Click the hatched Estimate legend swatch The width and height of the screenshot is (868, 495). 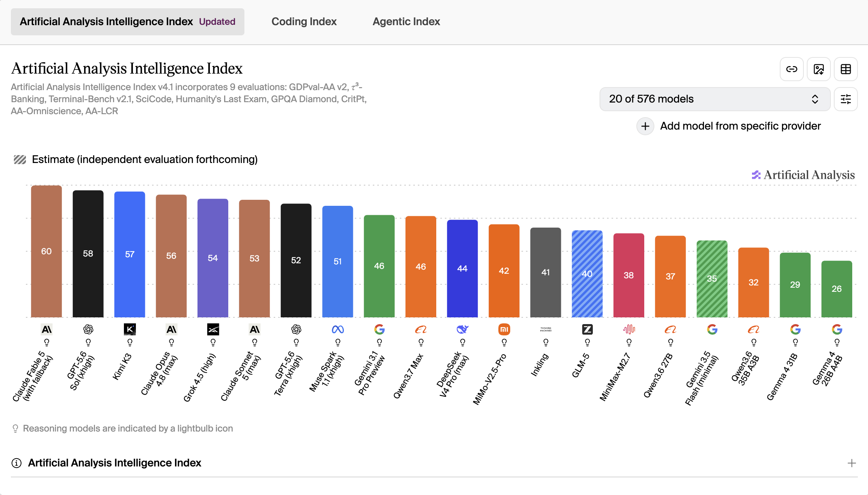pos(20,160)
